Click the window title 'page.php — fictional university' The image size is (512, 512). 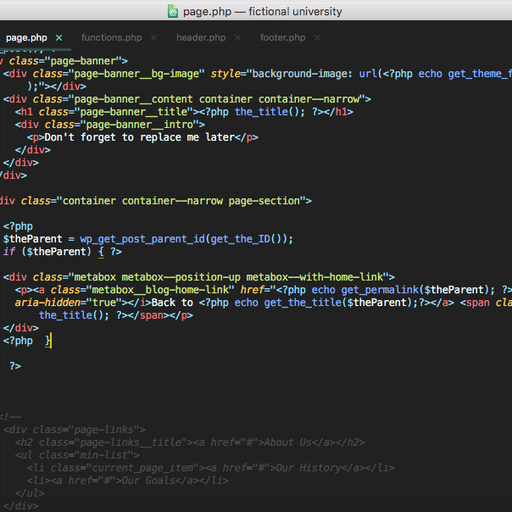(262, 12)
